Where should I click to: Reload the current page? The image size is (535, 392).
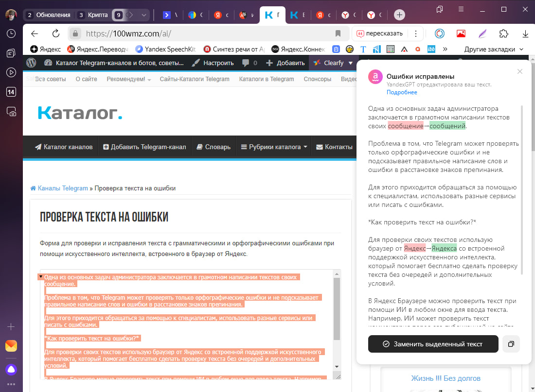(x=55, y=34)
